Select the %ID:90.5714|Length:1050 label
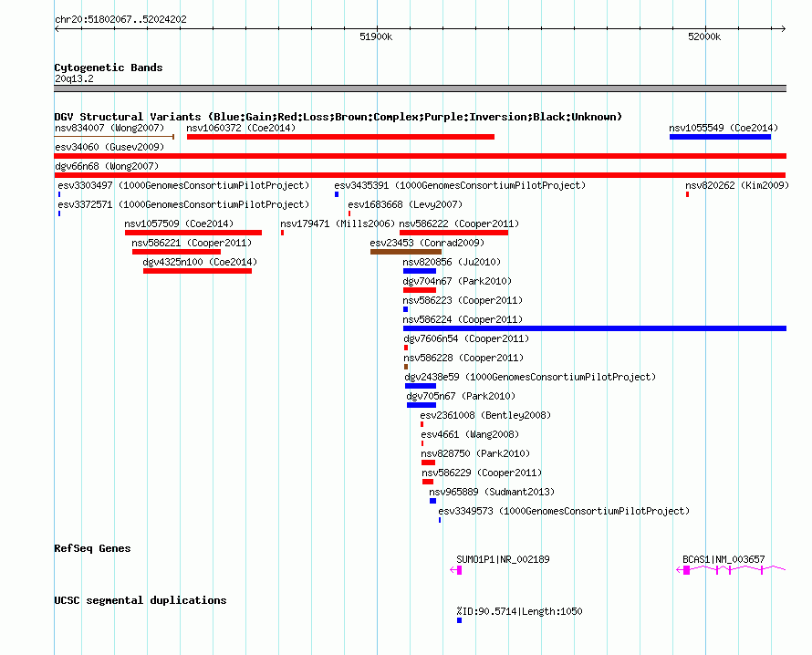 (519, 611)
